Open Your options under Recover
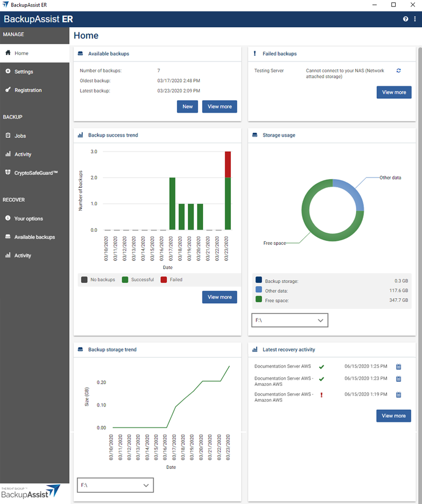 (35, 218)
